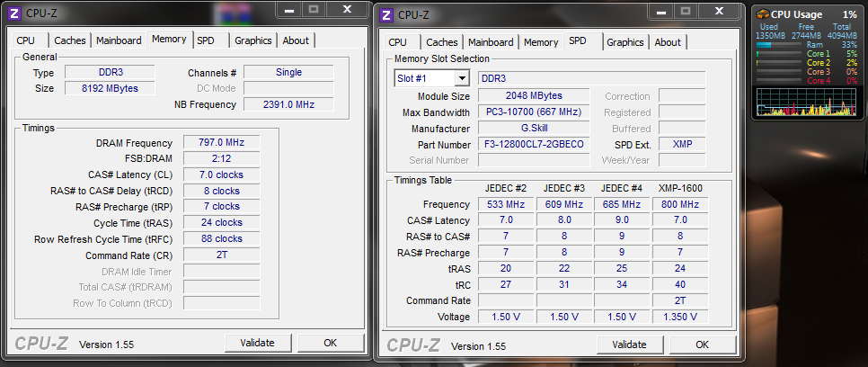
Task: Click the Size field showing 8192 MBytes
Action: coord(110,88)
